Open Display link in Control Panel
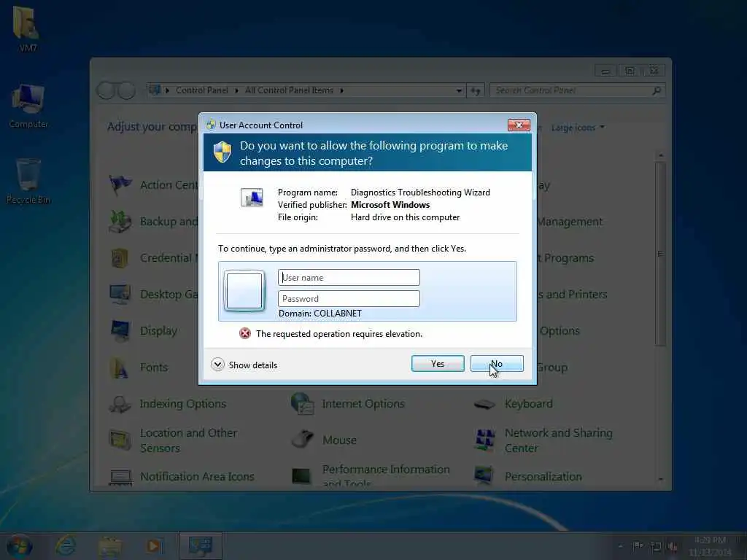 tap(158, 330)
